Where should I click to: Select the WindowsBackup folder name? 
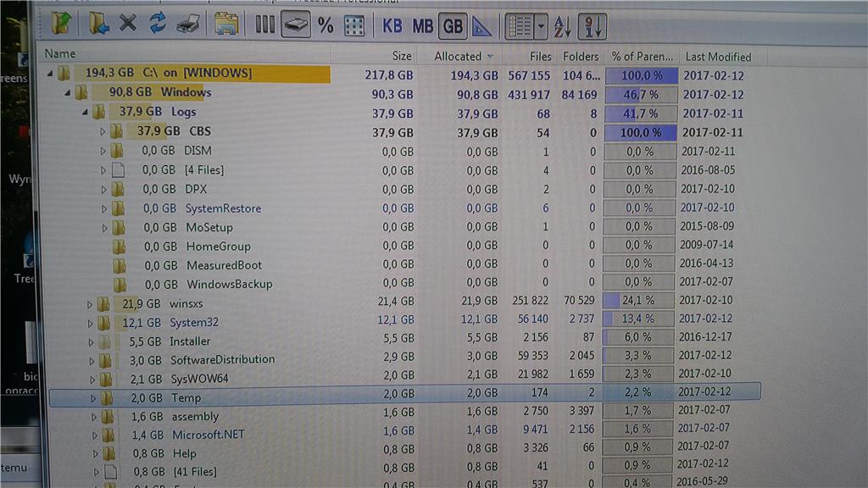point(229,284)
